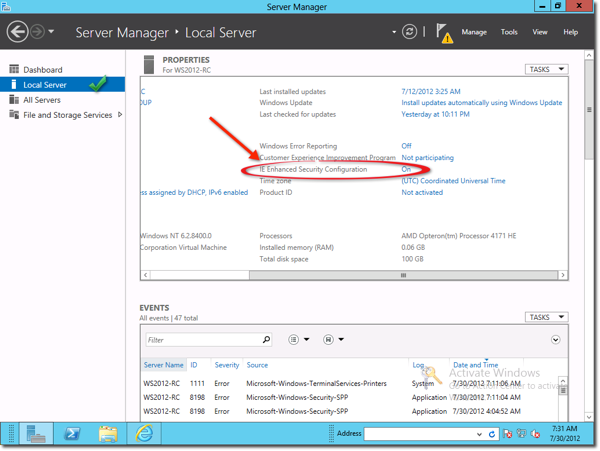Click the events criteria list icon
Image resolution: width=600 pixels, height=451 pixels.
[x=293, y=339]
